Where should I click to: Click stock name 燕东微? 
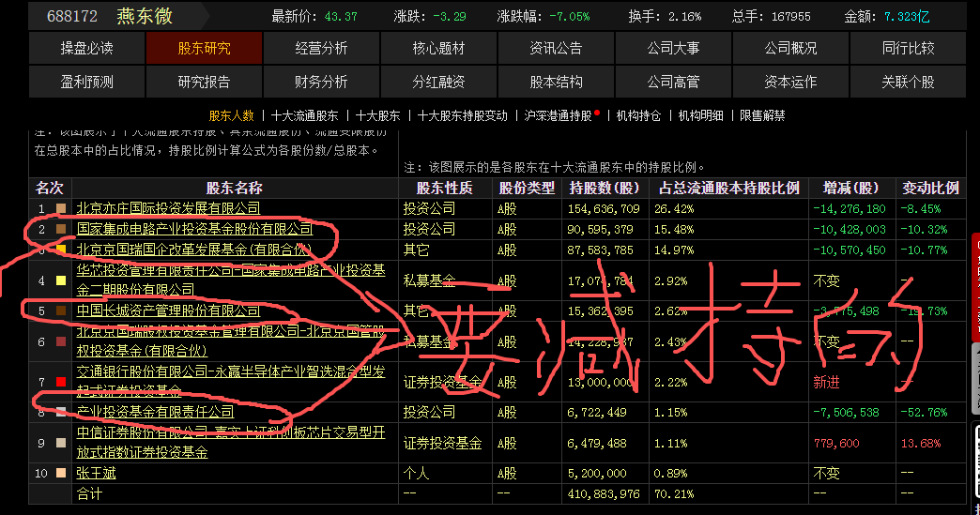(145, 16)
